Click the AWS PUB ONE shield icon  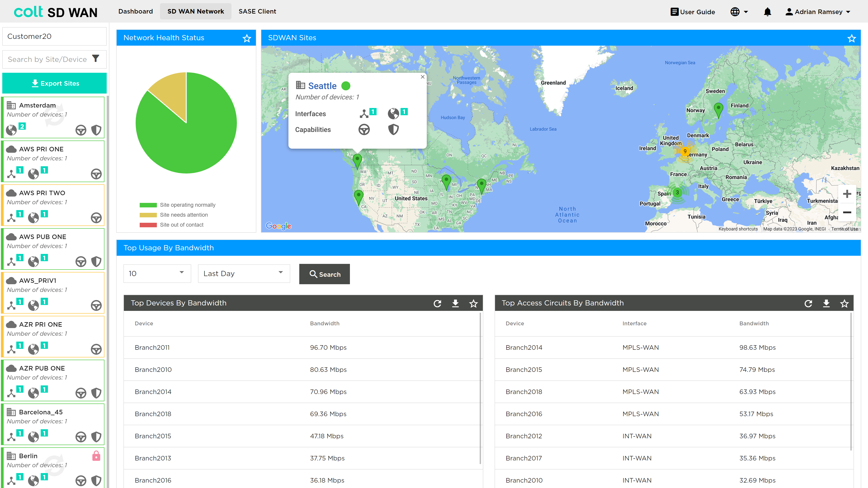(x=96, y=261)
